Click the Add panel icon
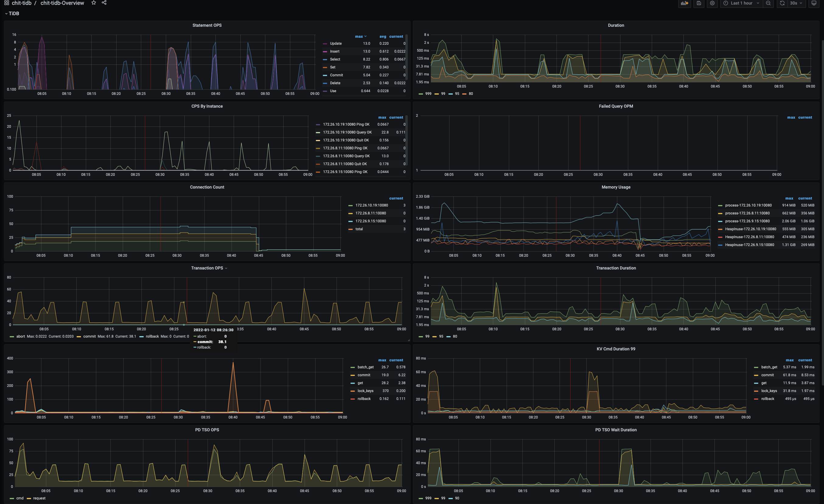Image resolution: width=824 pixels, height=504 pixels. (x=685, y=3)
